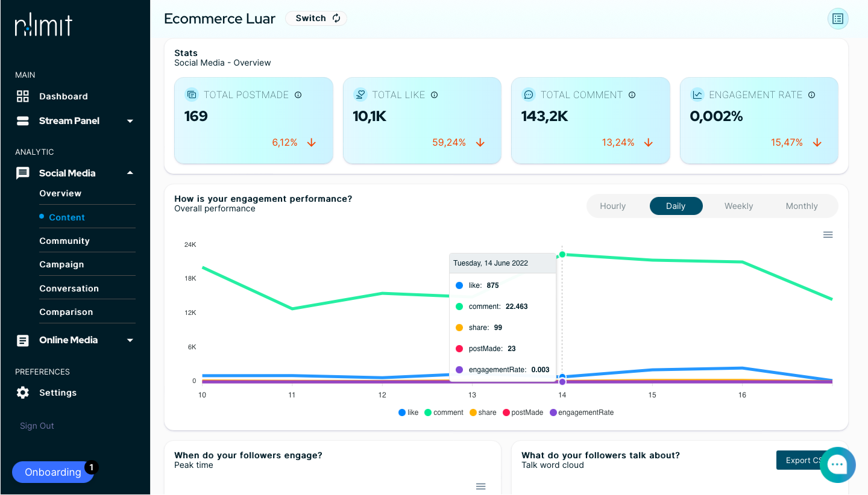Toggle the engagementRate series in legend
The image size is (868, 495).
pyautogui.click(x=582, y=412)
